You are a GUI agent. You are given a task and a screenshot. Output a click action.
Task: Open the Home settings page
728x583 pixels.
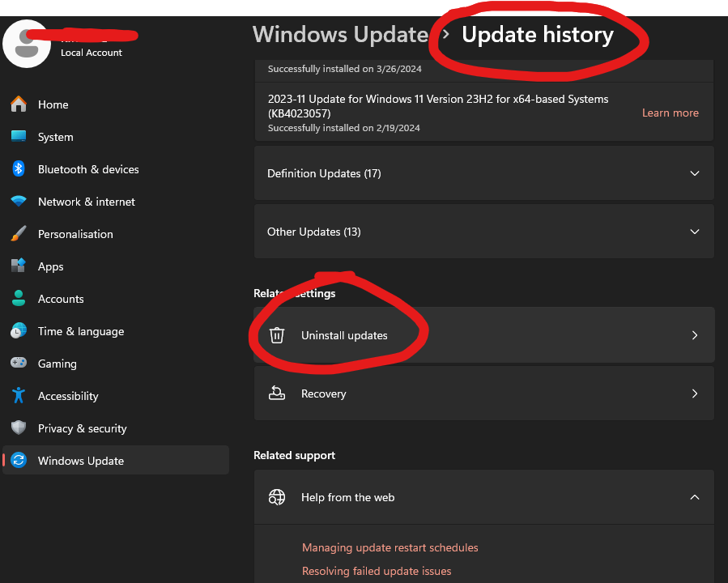point(116,104)
